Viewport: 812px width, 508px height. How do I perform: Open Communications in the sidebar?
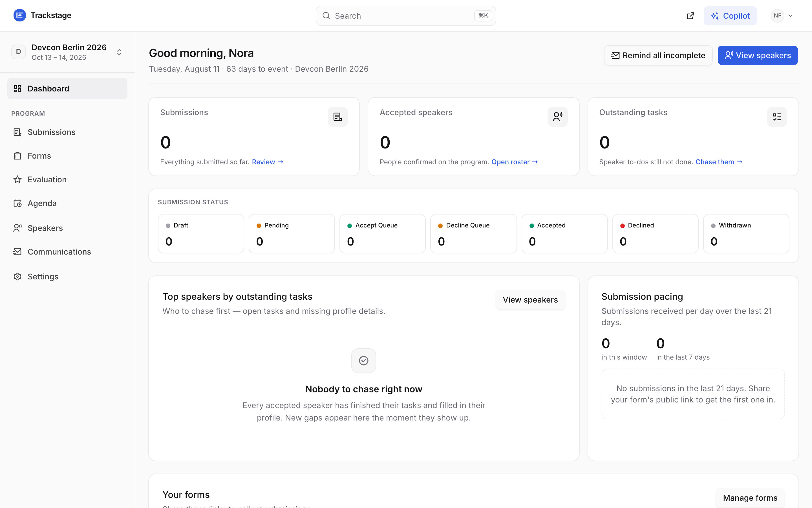(67, 252)
